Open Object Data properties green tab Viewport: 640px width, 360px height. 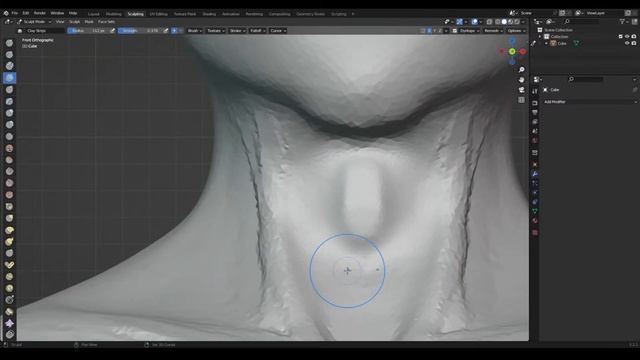point(535,211)
